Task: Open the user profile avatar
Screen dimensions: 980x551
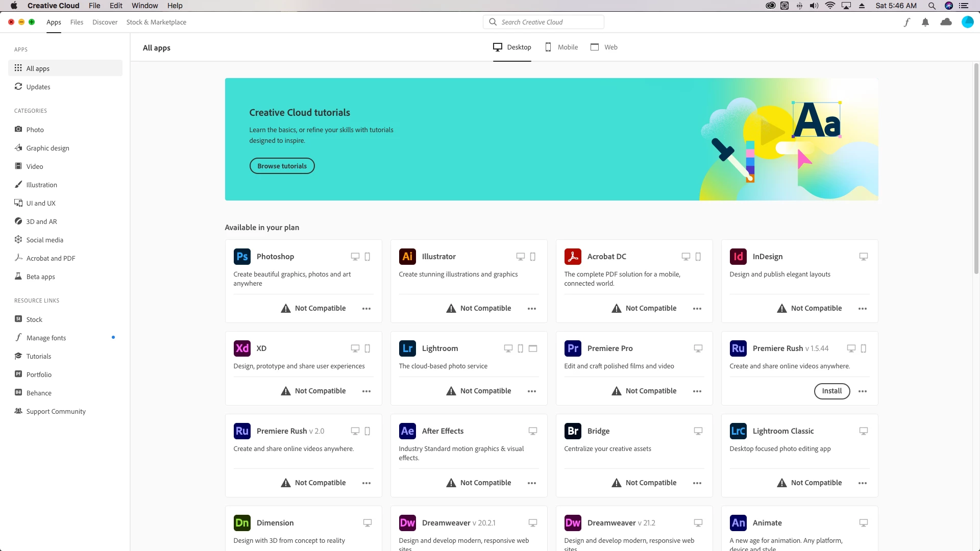Action: (x=967, y=22)
